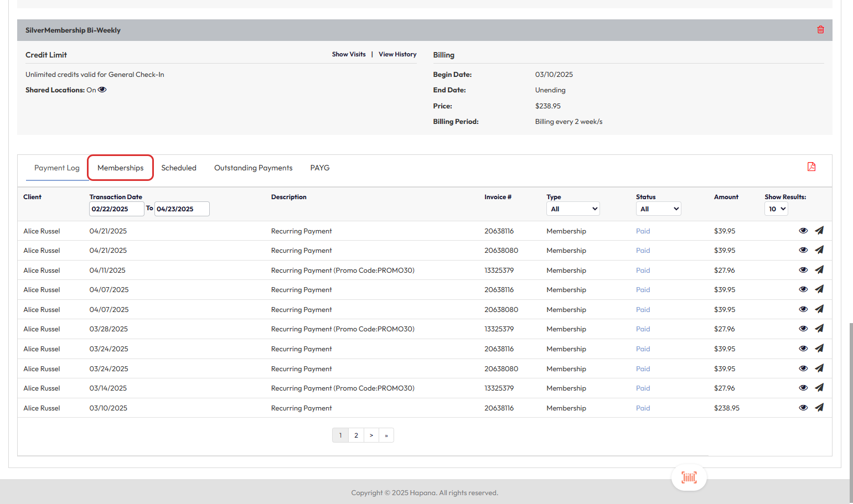Send the 03/10/2025 $238.95 invoice
853x504 pixels.
point(819,408)
